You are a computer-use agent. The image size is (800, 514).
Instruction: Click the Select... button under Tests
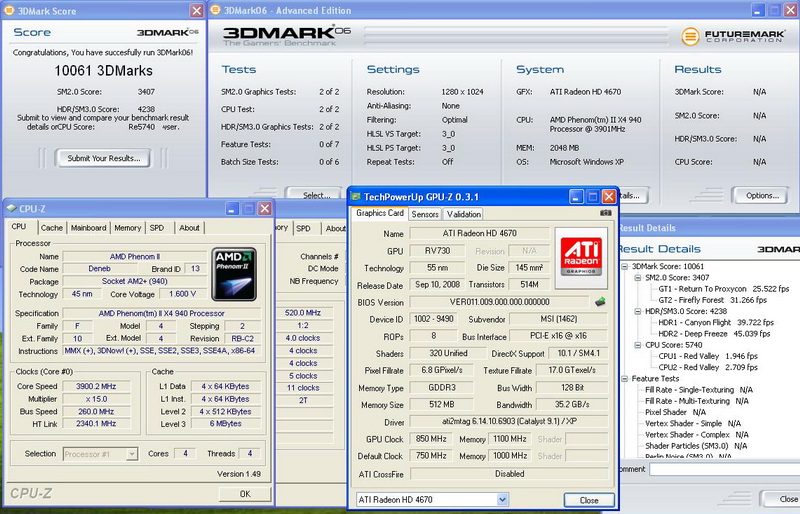[x=314, y=195]
